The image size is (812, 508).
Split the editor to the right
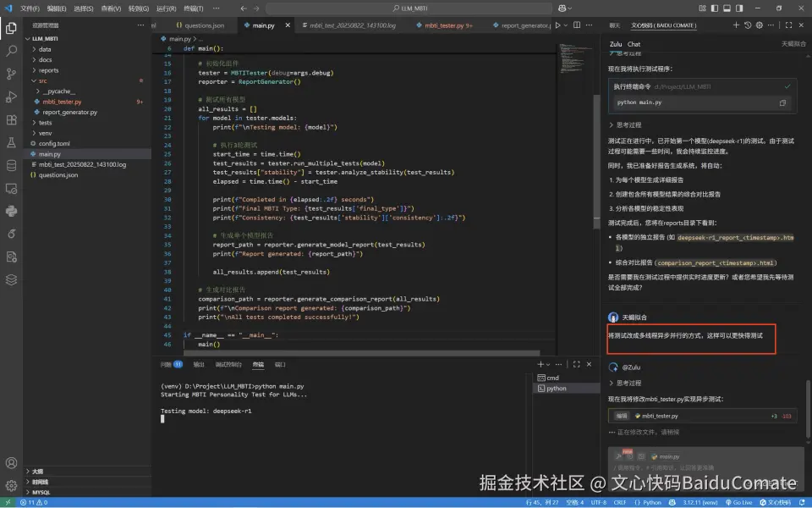click(x=579, y=25)
